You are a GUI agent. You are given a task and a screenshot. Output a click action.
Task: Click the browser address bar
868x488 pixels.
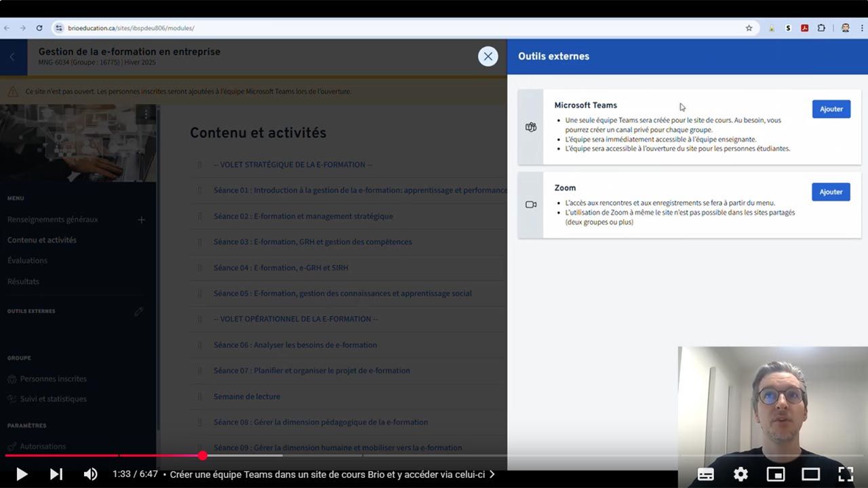point(404,28)
